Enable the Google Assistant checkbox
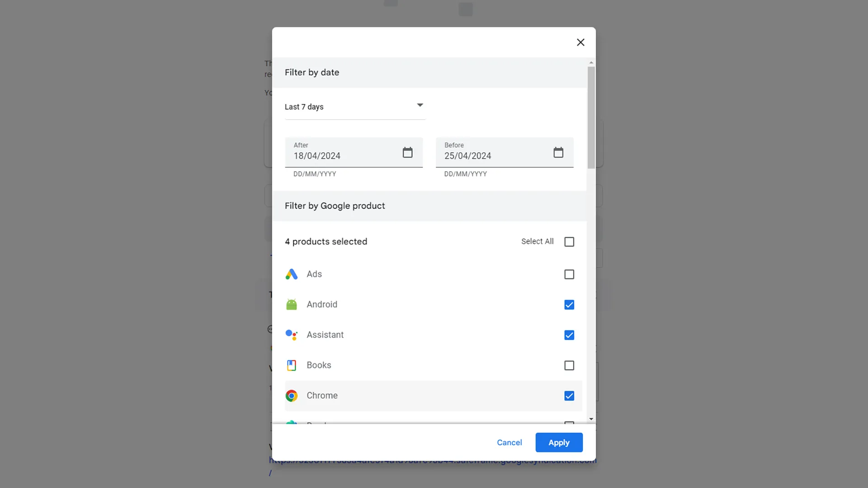The height and width of the screenshot is (488, 868). (x=569, y=335)
